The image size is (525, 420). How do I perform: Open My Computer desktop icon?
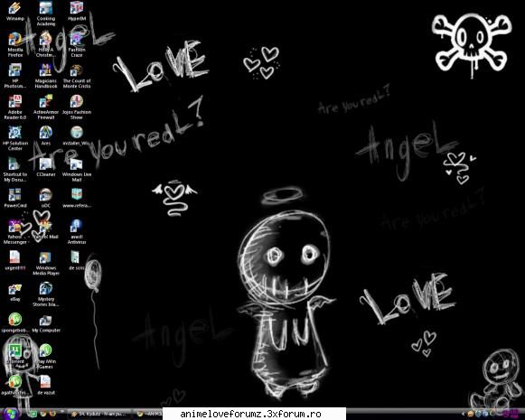(x=46, y=323)
